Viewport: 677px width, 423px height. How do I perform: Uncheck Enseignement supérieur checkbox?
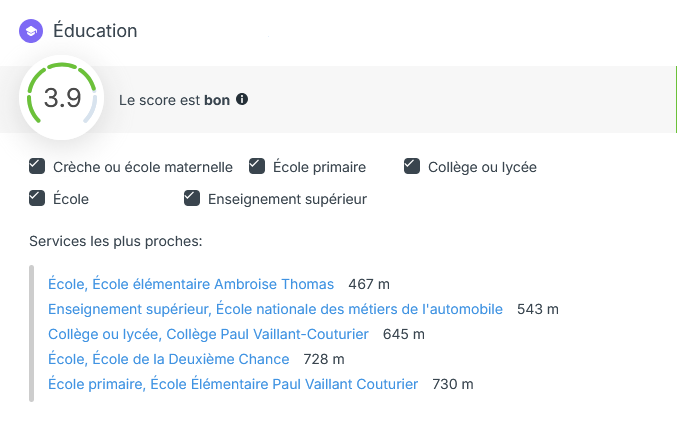click(192, 198)
